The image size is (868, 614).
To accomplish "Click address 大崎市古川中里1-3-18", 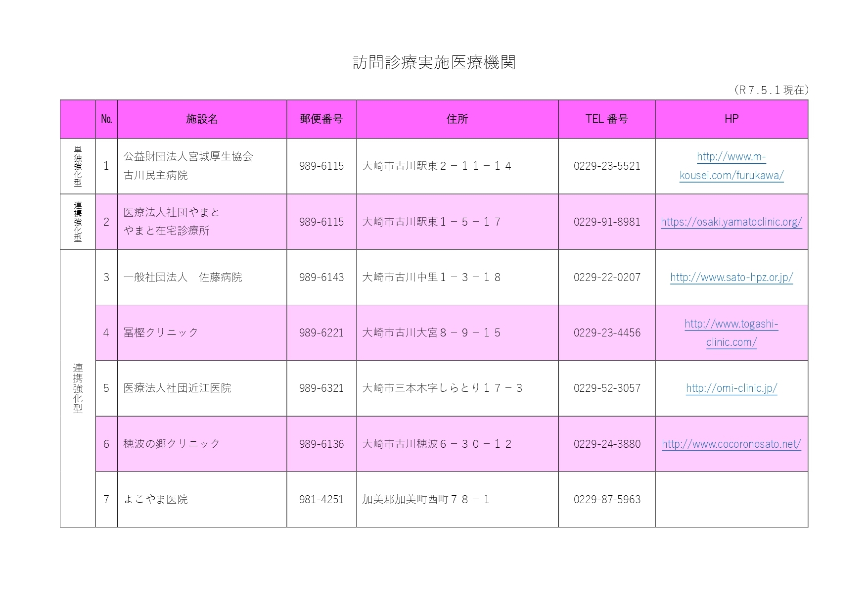I will [x=431, y=277].
